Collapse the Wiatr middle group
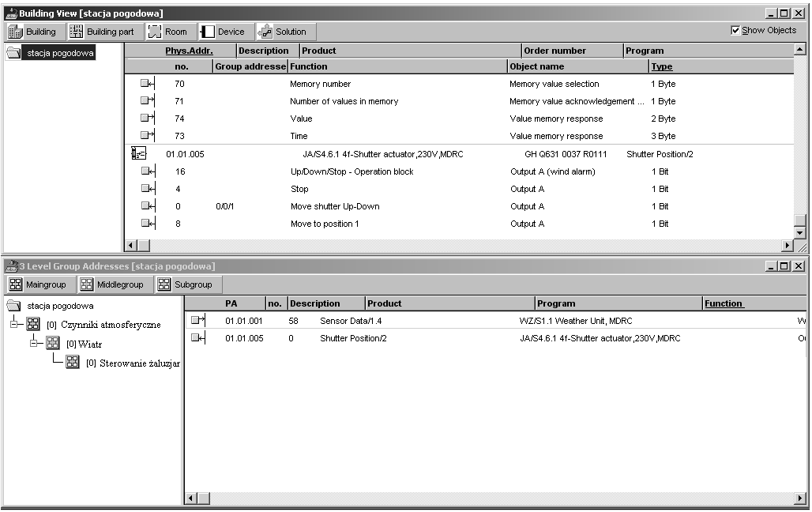 click(x=34, y=343)
